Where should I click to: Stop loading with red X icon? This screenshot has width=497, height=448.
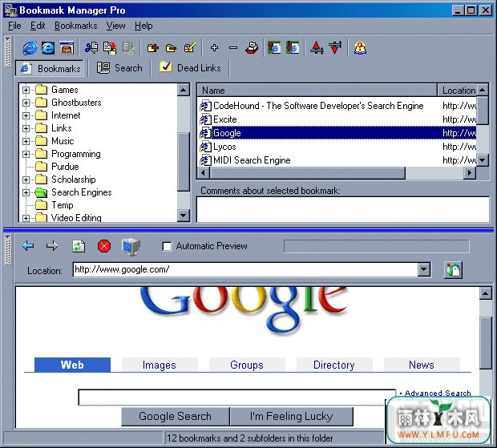point(104,246)
